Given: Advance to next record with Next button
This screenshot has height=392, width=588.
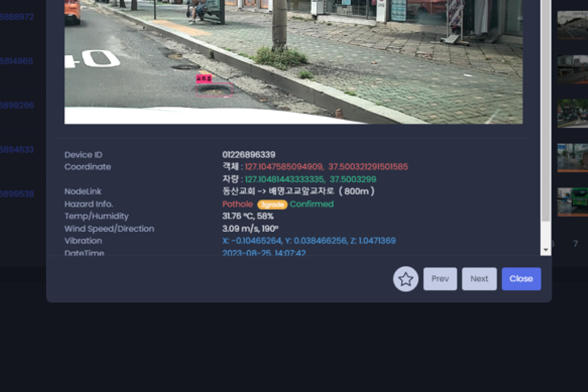Looking at the screenshot, I should (x=479, y=279).
